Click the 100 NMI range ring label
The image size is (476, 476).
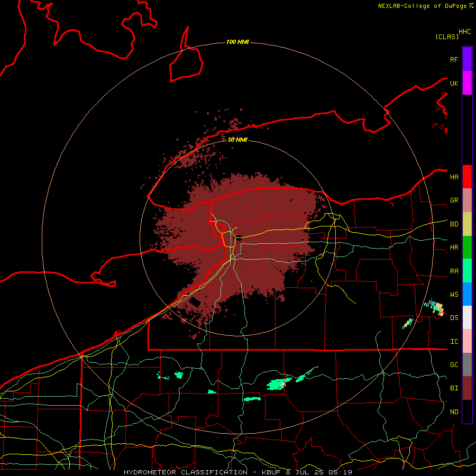click(237, 42)
